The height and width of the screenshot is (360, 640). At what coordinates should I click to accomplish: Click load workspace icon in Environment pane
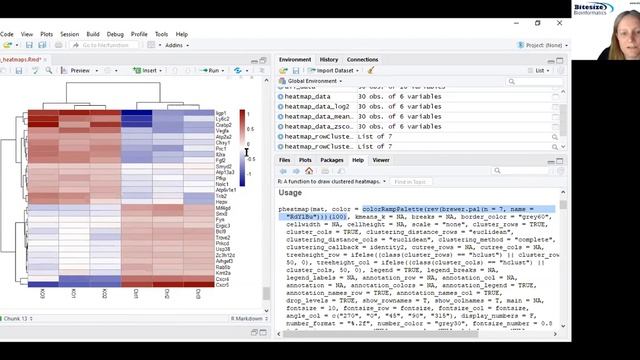[x=283, y=71]
